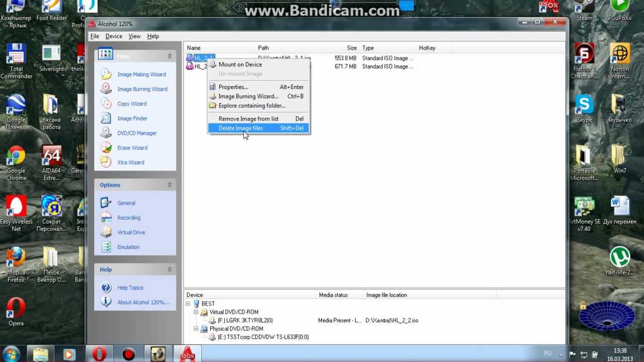Select Mozilla Firefox desktop icon
The width and height of the screenshot is (644, 362).
pyautogui.click(x=16, y=265)
